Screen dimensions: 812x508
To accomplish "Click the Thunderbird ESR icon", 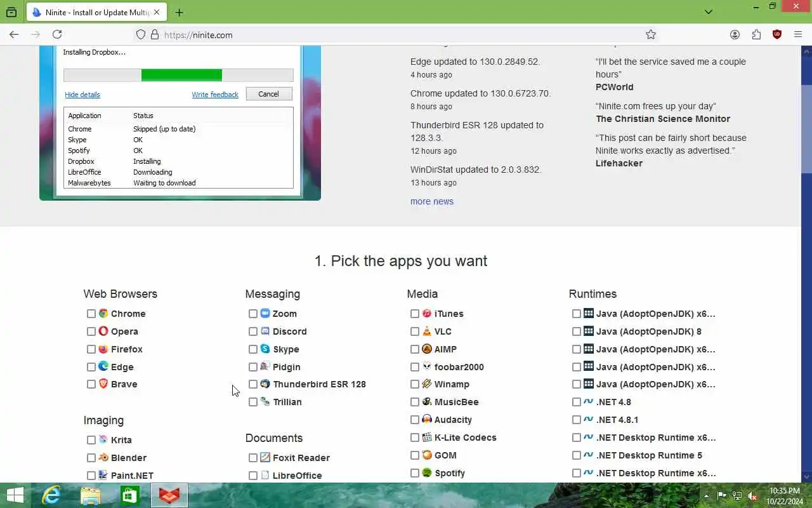I will [x=265, y=384].
